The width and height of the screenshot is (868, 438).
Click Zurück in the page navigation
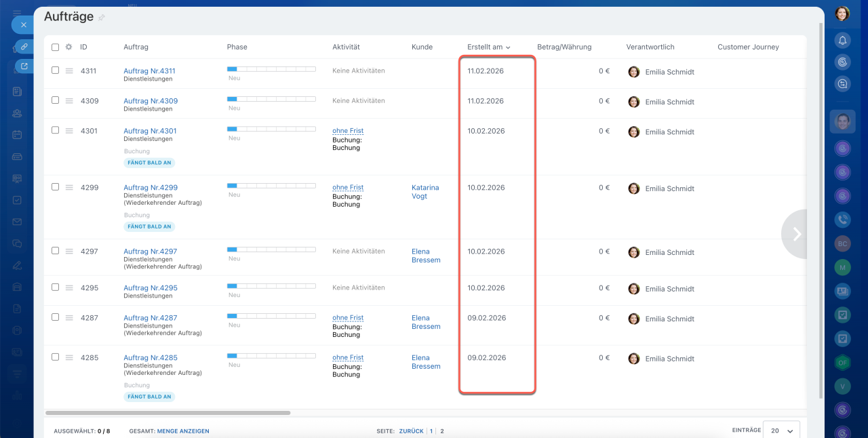411,431
